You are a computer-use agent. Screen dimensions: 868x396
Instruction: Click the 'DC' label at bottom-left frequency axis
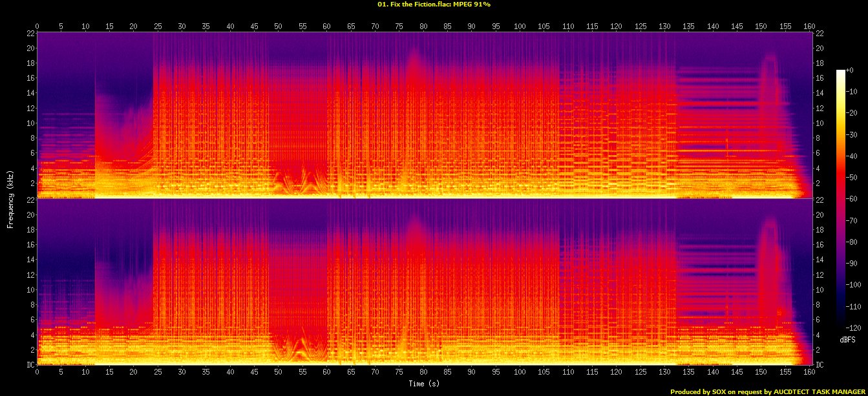28,364
